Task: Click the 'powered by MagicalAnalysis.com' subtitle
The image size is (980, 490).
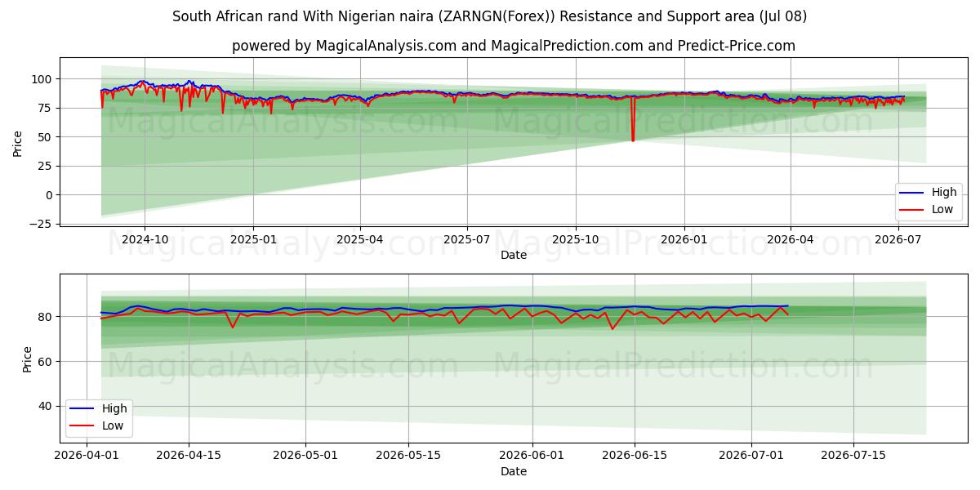Action: (x=514, y=46)
